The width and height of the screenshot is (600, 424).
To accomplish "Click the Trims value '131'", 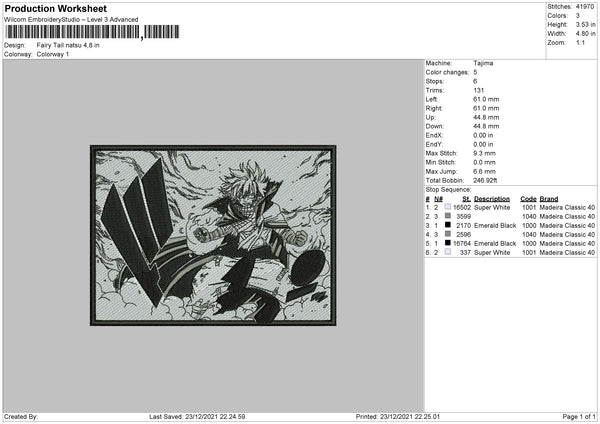I will click(x=479, y=90).
